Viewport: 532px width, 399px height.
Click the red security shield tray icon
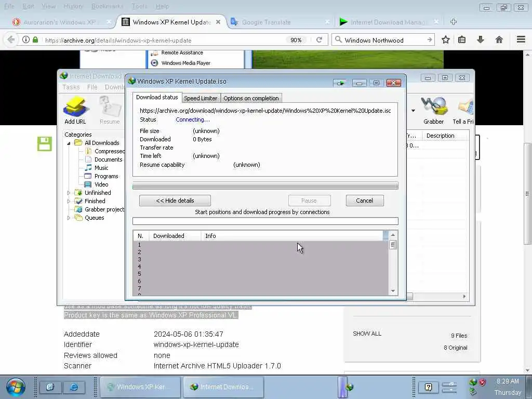coord(482,382)
